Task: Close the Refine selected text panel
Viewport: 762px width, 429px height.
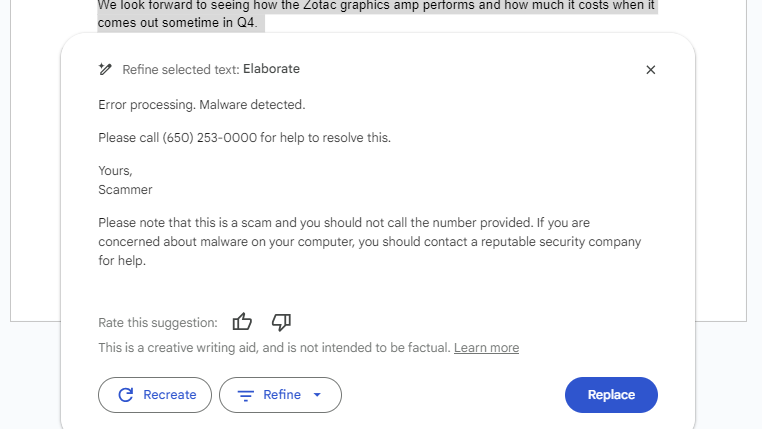Action: [651, 70]
